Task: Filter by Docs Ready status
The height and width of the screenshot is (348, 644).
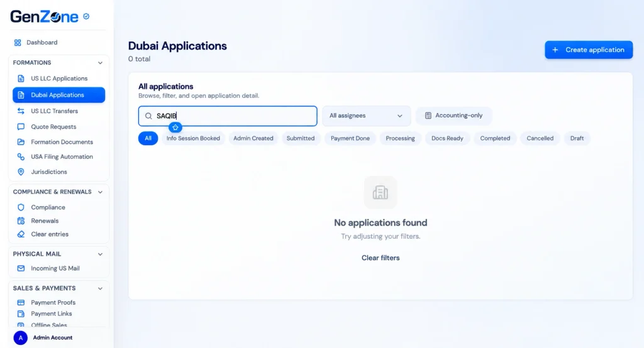Action: coord(447,138)
